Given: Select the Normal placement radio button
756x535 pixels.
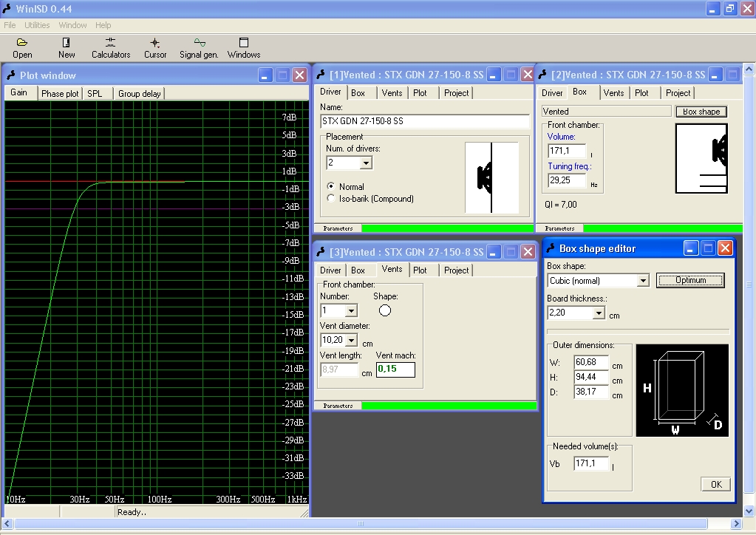Looking at the screenshot, I should (331, 187).
